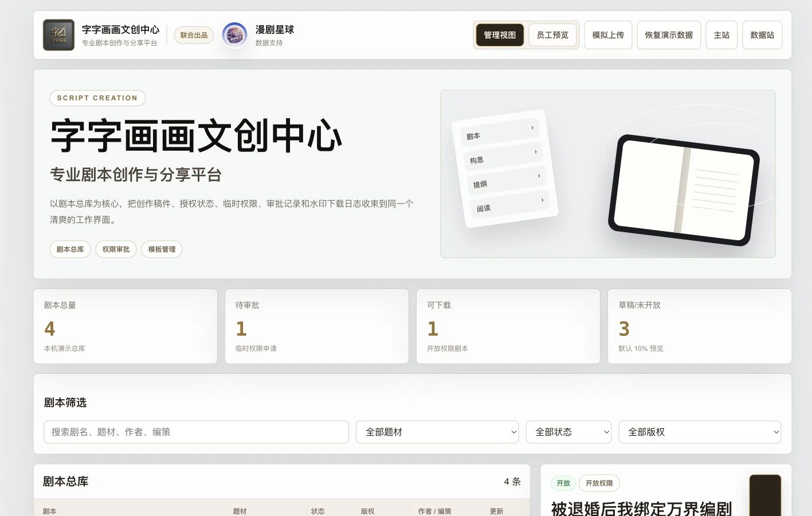Click the dark script cover thumbnail
The image size is (812, 516).
[765, 495]
